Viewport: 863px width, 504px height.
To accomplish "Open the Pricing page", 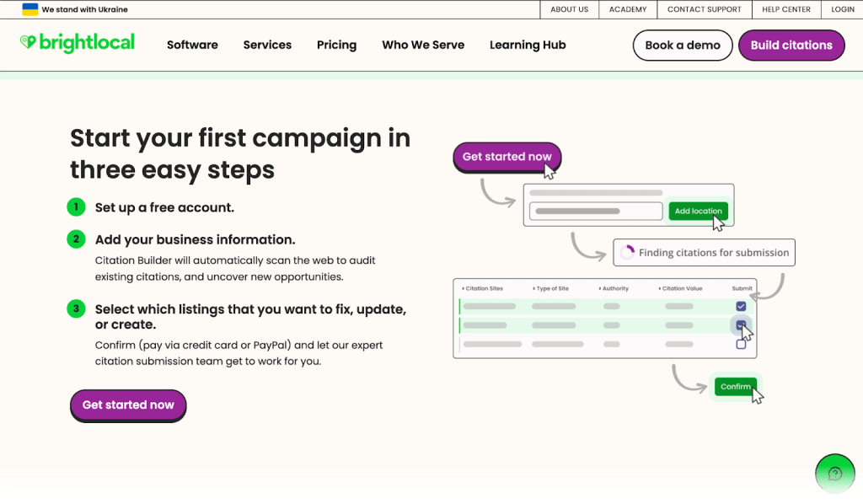I will pyautogui.click(x=336, y=45).
